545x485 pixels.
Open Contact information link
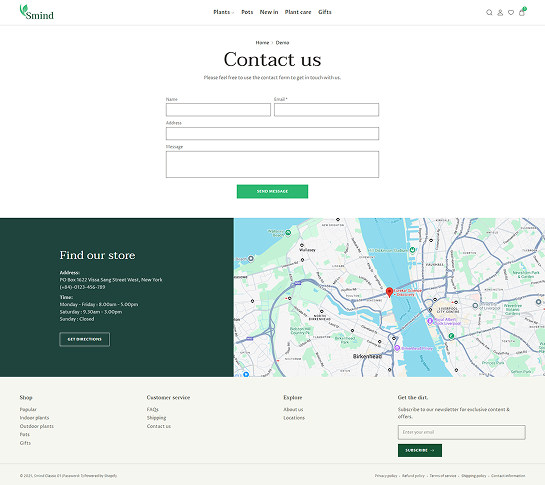pos(508,476)
